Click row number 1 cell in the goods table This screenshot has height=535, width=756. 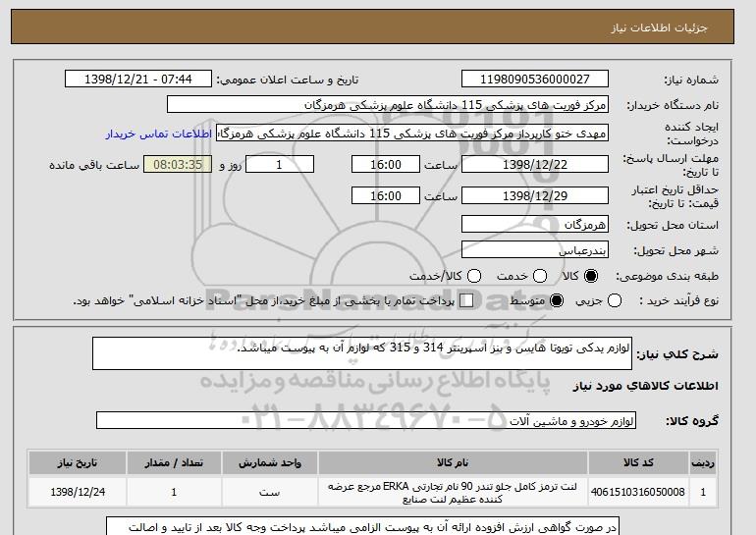coord(703,492)
